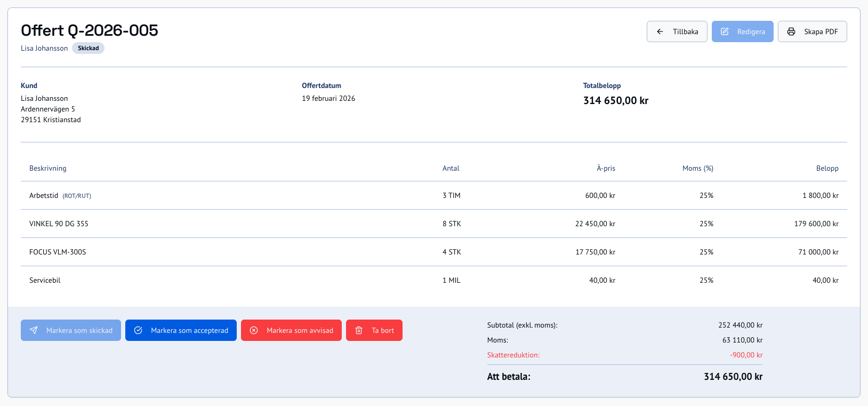
Task: Select the Arbetstid line item row
Action: pos(434,195)
